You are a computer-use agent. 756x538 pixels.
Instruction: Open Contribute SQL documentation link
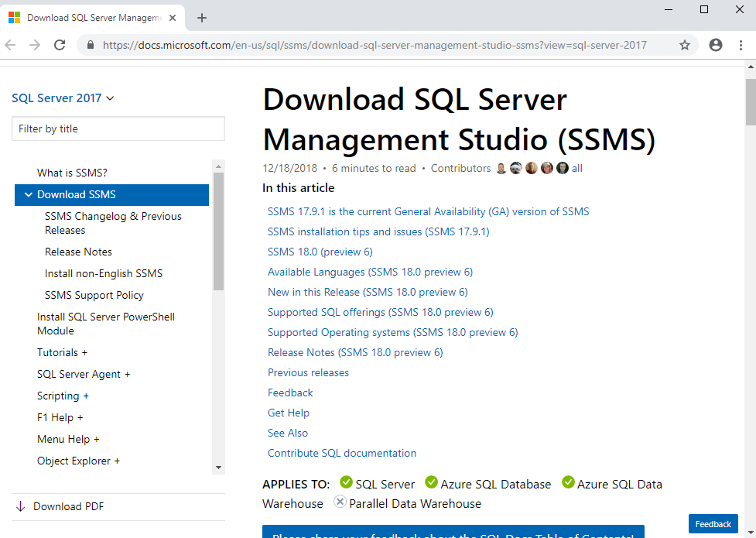[342, 454]
